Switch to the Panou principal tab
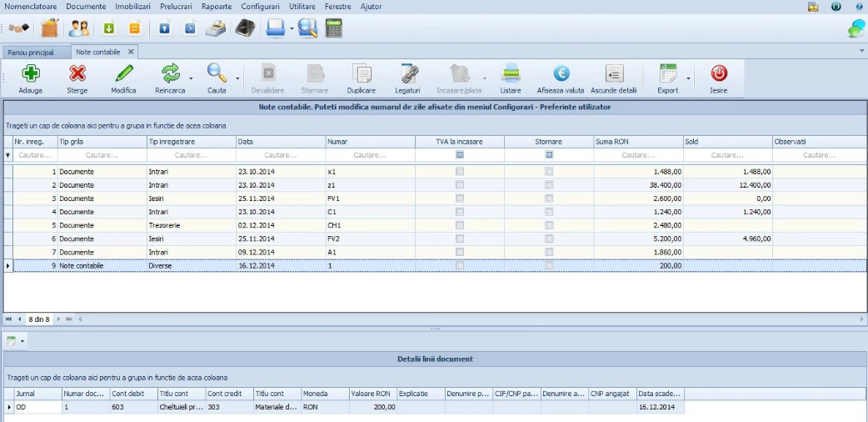868x422 pixels. (x=31, y=53)
